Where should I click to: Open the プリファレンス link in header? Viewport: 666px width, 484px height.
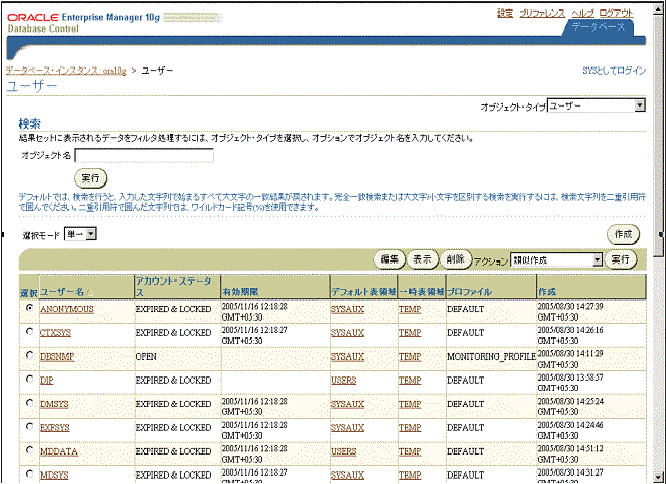[540, 12]
